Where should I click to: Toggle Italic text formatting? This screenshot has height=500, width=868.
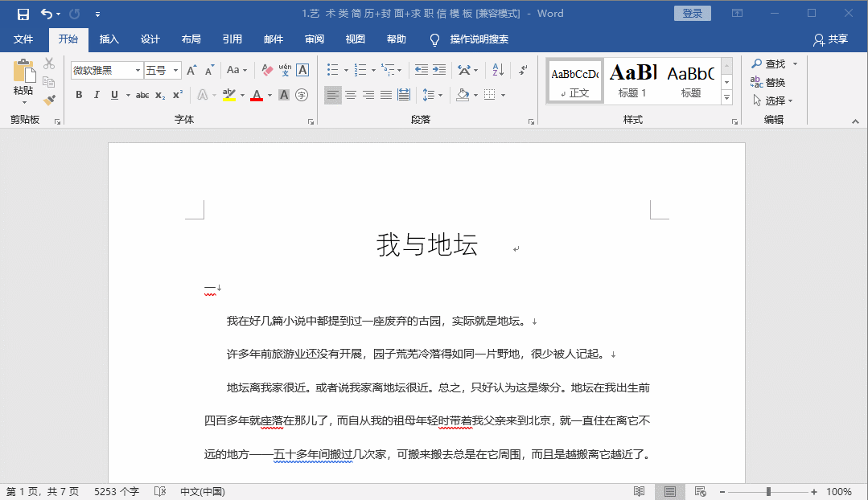click(x=97, y=95)
